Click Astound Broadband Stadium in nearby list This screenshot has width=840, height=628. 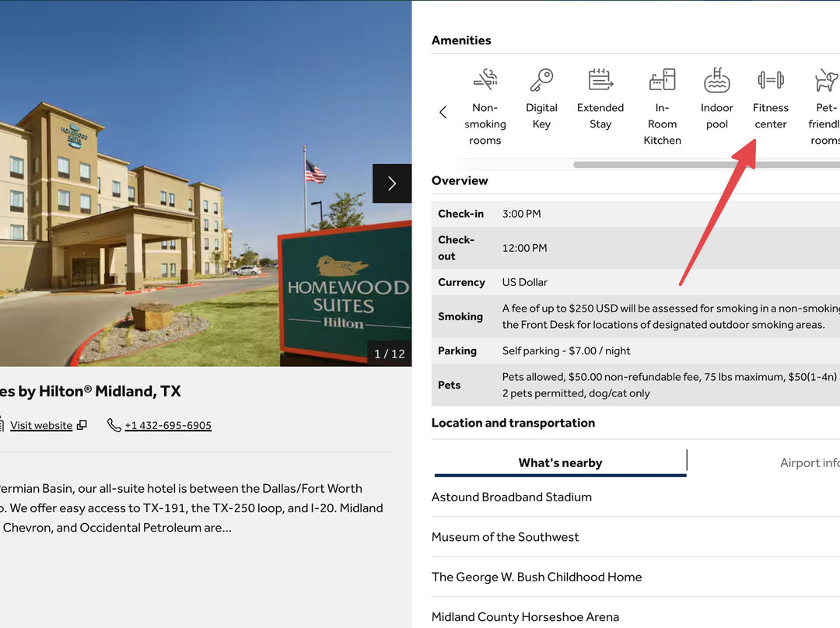point(511,497)
